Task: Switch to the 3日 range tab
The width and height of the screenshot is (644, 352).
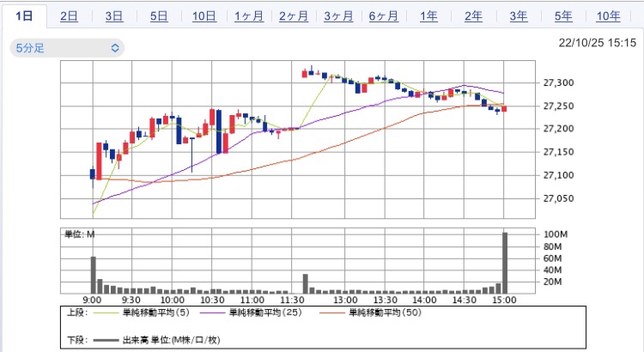Action: pyautogui.click(x=113, y=16)
